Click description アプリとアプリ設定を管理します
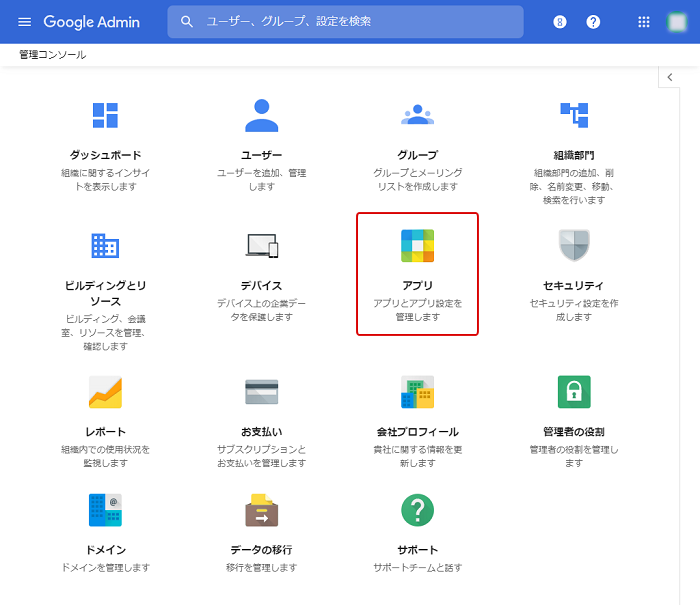 pos(417,310)
